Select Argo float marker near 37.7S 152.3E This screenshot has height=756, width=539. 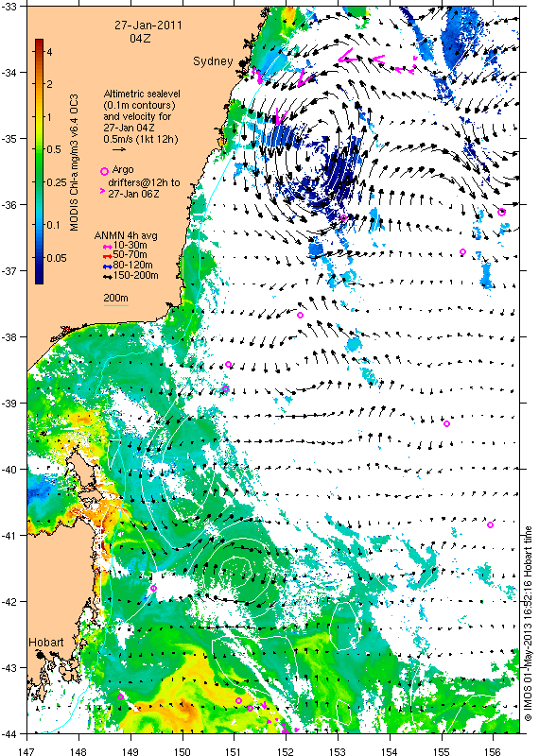click(300, 315)
